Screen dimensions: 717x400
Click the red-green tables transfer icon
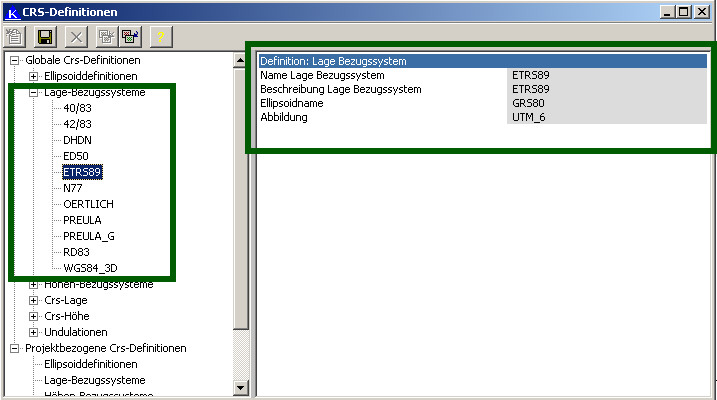(130, 37)
